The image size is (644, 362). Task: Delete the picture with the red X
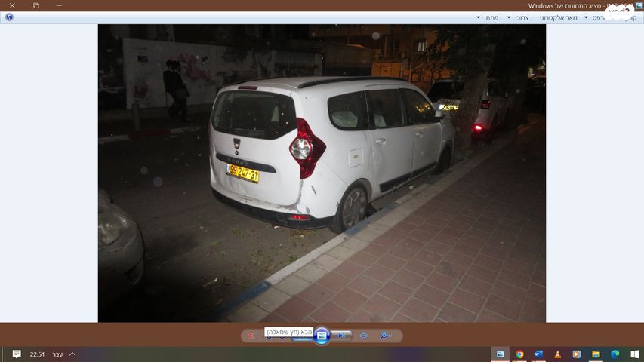pyautogui.click(x=251, y=336)
